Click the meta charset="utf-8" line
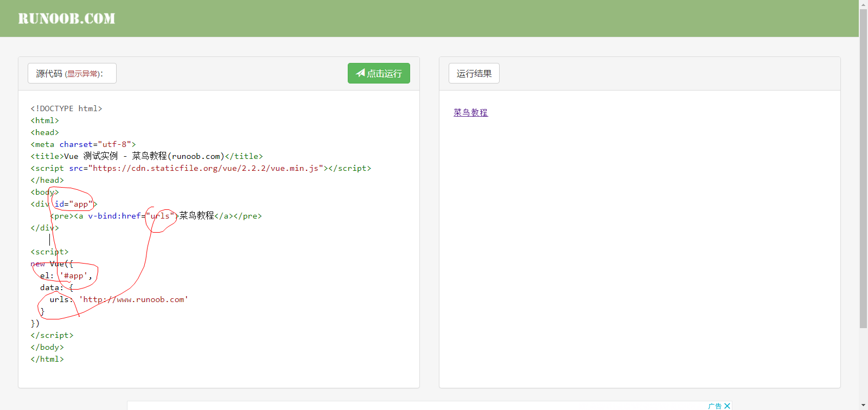Screen dimensions: 868x410 [x=83, y=144]
